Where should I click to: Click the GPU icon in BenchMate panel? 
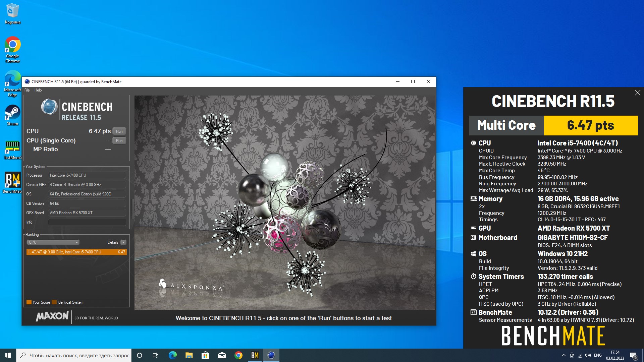pos(473,228)
